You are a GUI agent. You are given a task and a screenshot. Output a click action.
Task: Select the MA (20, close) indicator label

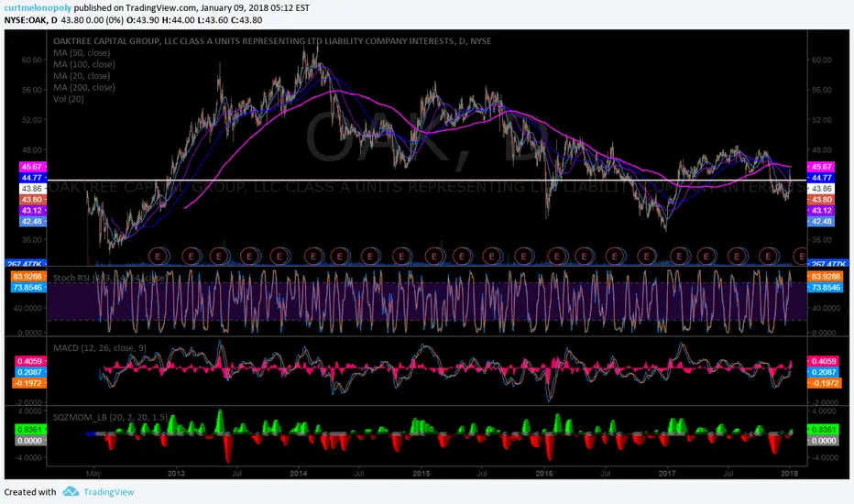[82, 76]
